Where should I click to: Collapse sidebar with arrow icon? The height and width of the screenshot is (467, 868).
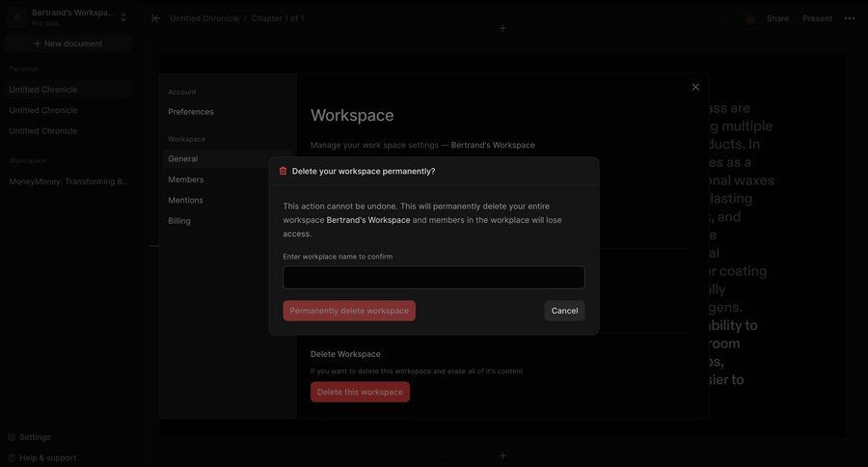pyautogui.click(x=156, y=18)
